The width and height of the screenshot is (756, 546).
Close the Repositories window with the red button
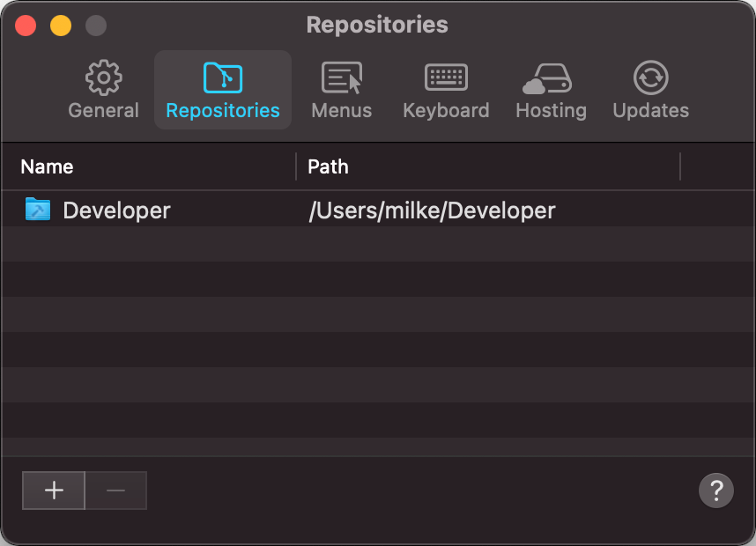coord(26,26)
